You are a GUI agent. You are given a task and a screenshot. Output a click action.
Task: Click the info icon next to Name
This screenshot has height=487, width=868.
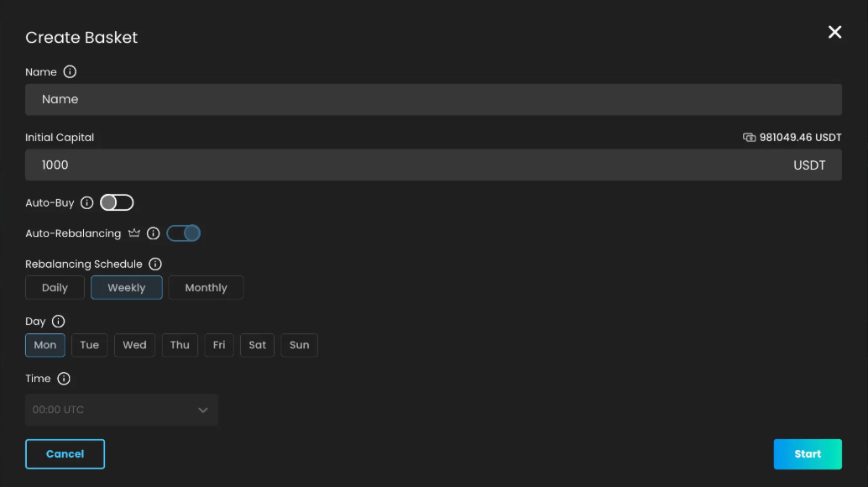[70, 72]
